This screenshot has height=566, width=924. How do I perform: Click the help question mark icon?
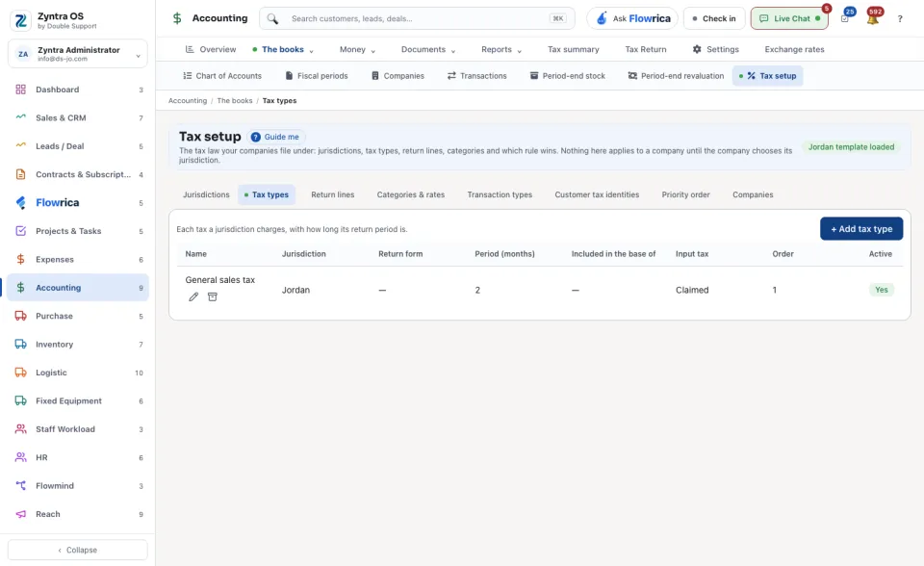click(x=900, y=19)
